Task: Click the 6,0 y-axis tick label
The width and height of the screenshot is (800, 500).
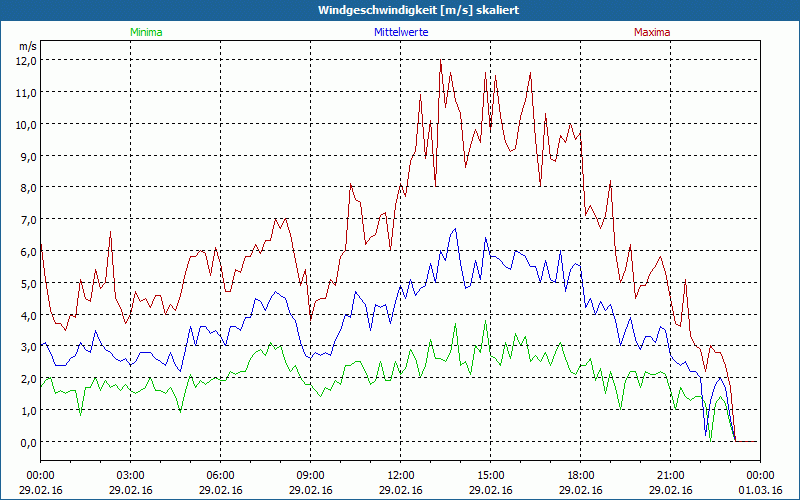Action: tap(26, 251)
